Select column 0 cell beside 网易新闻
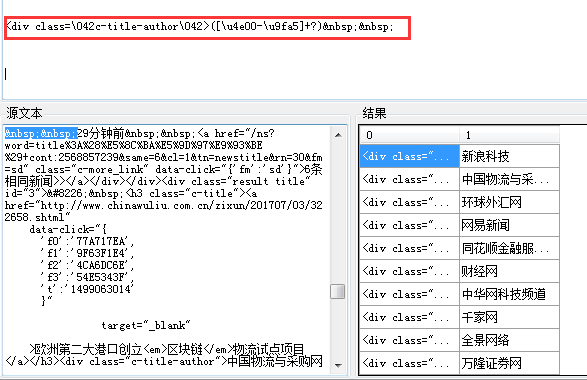Screen dimensions: 587x380 [x=410, y=225]
